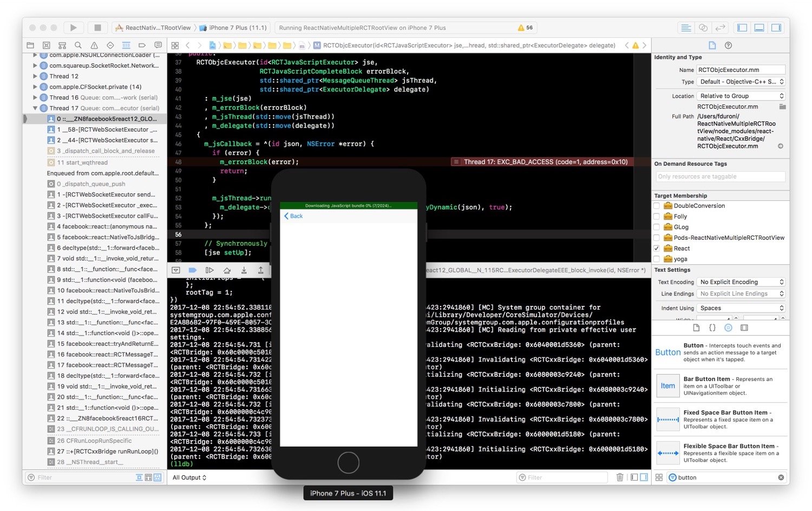Check yoga target membership
Screen dimensions: 812x511
(x=657, y=259)
